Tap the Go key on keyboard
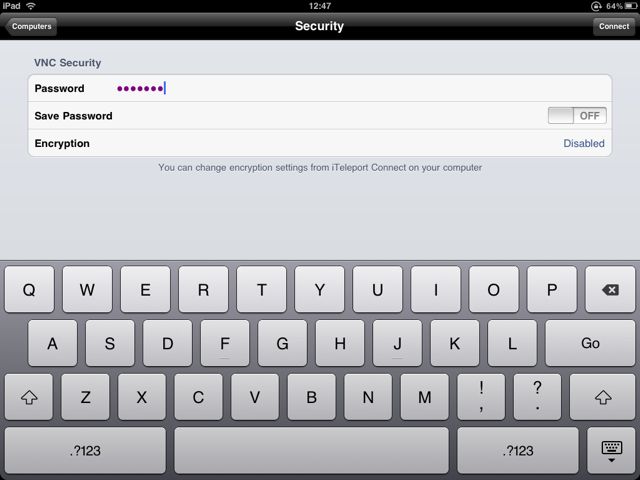Screen dimensions: 640x480 coord(590,343)
